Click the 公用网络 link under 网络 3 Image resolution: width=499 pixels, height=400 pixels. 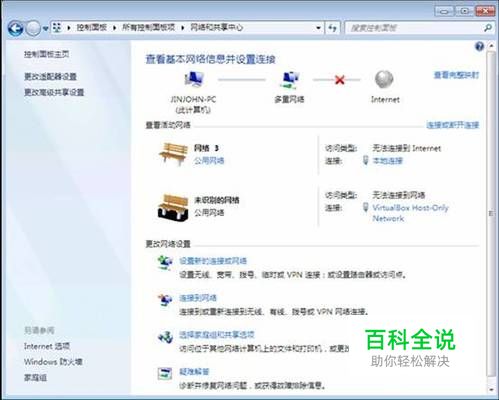coord(209,161)
